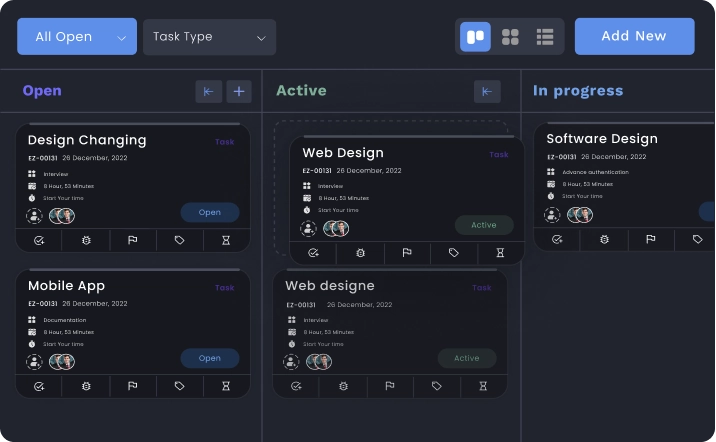This screenshot has height=442, width=716.
Task: Click Active status badge on Web Design card
Action: click(483, 225)
